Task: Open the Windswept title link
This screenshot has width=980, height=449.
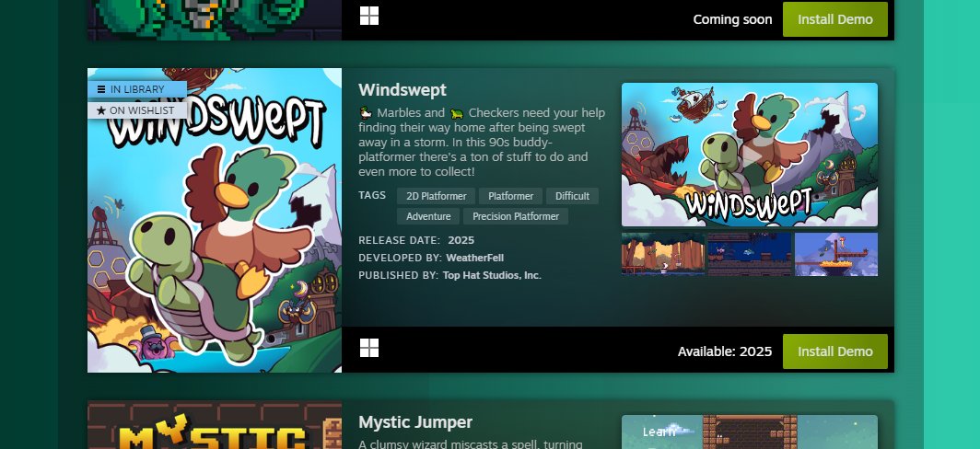Action: 402,90
